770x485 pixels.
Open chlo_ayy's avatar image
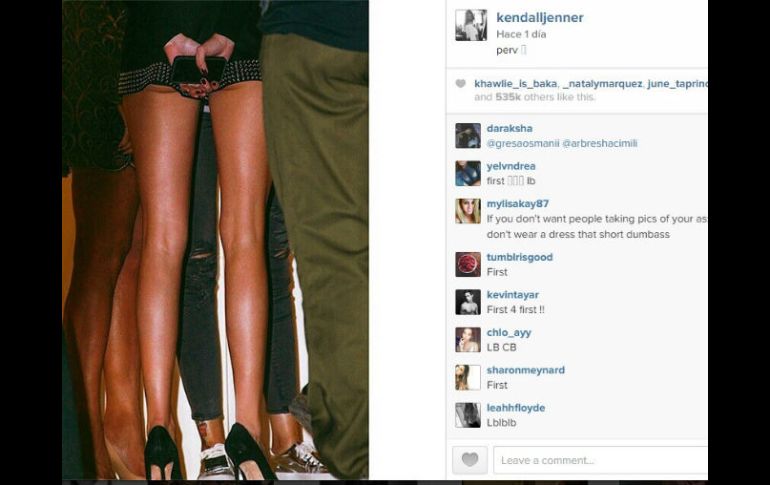pos(468,340)
